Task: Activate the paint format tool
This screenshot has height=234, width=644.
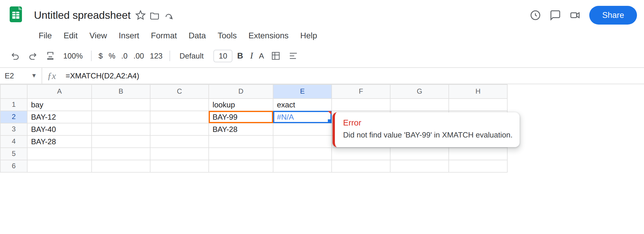Action: 50,56
